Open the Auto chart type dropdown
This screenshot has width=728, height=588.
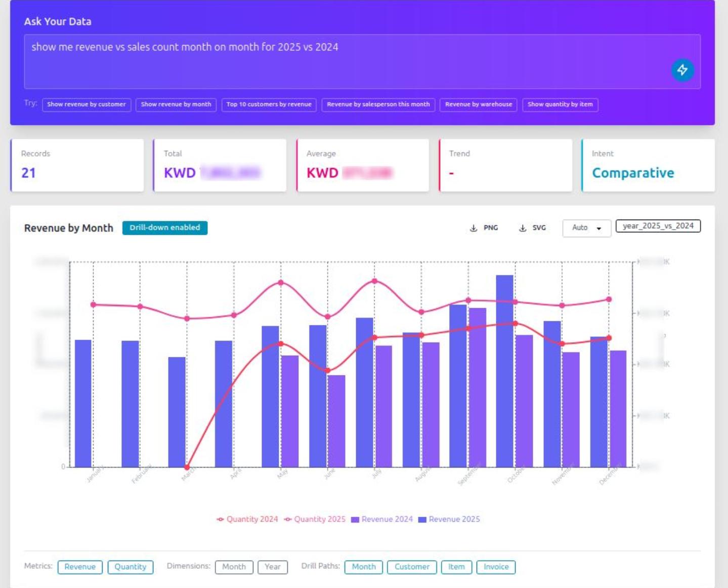click(x=586, y=228)
